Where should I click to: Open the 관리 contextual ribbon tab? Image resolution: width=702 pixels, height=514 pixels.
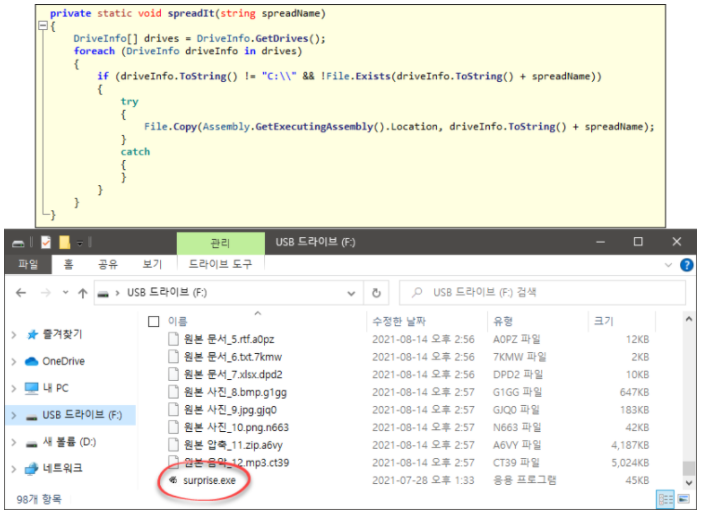click(x=220, y=243)
